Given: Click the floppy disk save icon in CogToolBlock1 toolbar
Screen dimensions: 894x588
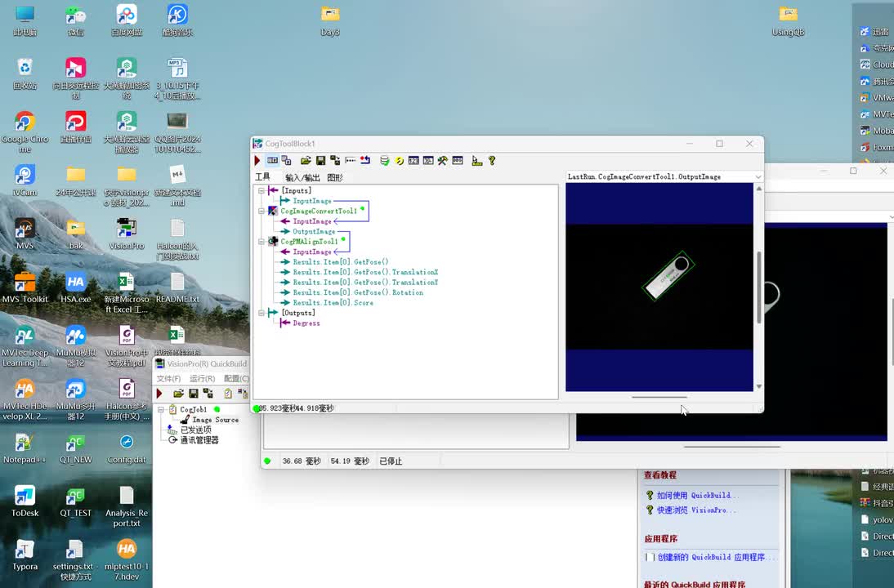Looking at the screenshot, I should point(320,161).
